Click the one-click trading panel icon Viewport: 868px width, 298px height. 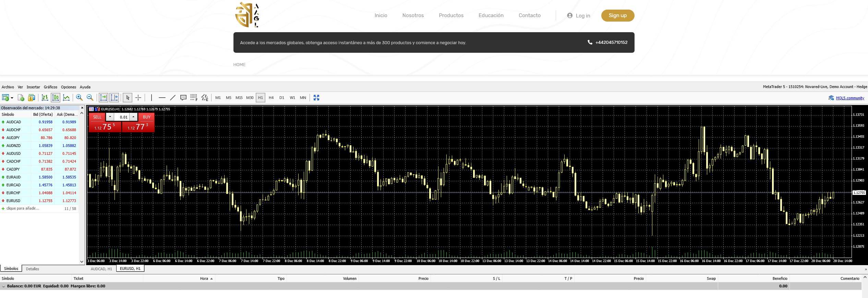click(97, 109)
